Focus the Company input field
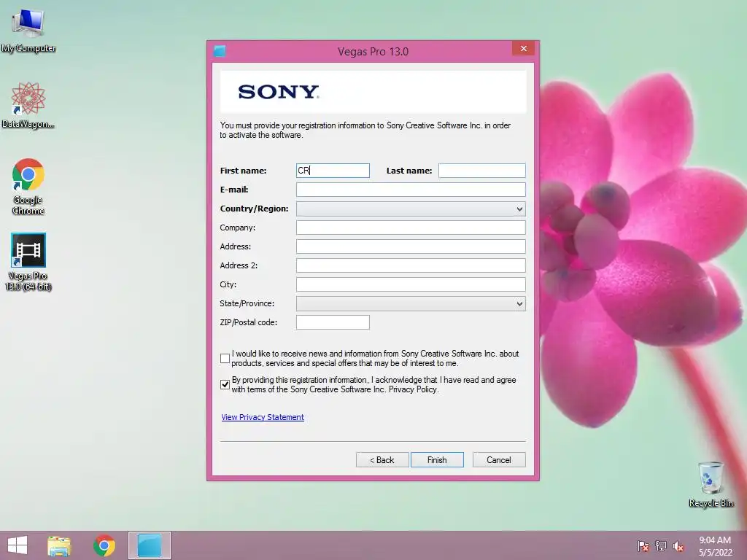Screen dimensions: 747x560 click(x=411, y=227)
